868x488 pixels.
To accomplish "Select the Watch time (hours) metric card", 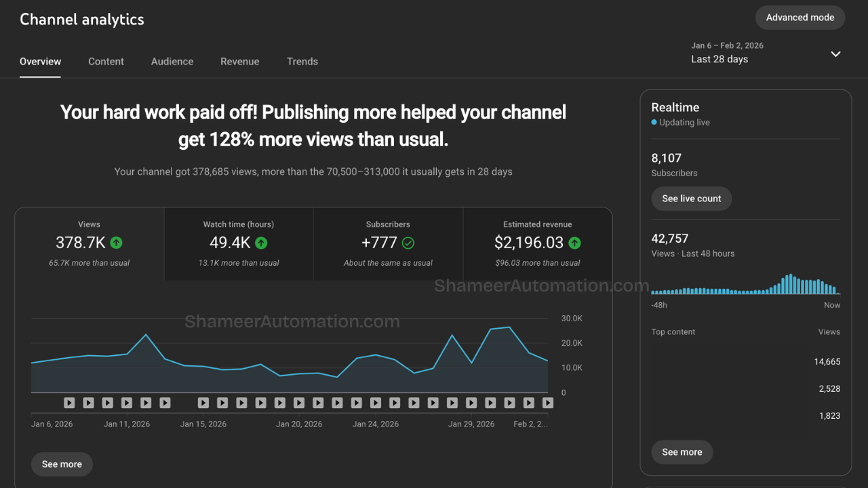I will tap(239, 243).
